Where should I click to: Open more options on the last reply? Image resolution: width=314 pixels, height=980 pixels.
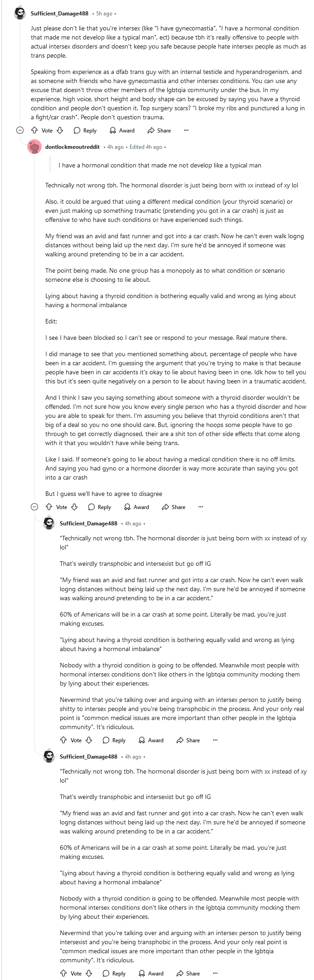coord(215,973)
